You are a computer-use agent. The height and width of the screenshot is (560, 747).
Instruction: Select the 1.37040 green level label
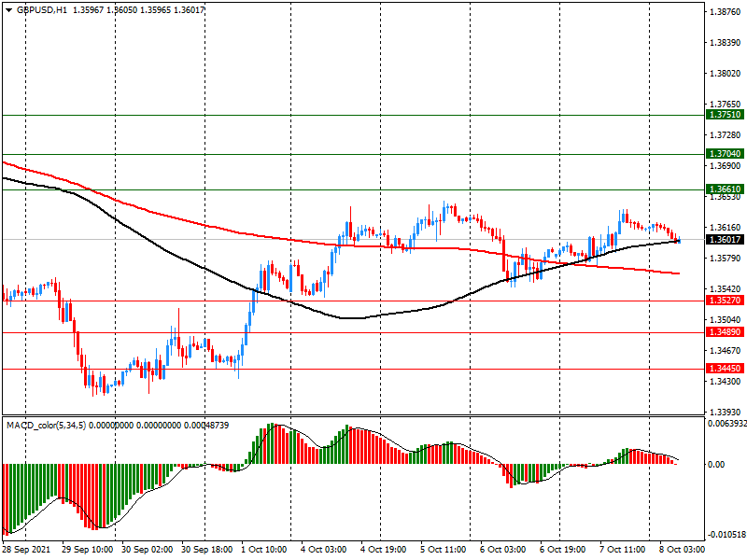point(726,154)
